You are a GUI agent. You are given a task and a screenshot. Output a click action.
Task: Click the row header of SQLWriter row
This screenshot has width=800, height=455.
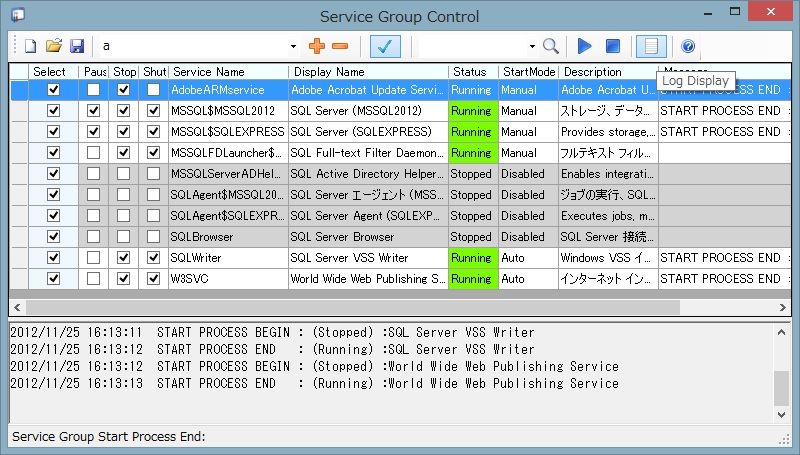coord(19,258)
